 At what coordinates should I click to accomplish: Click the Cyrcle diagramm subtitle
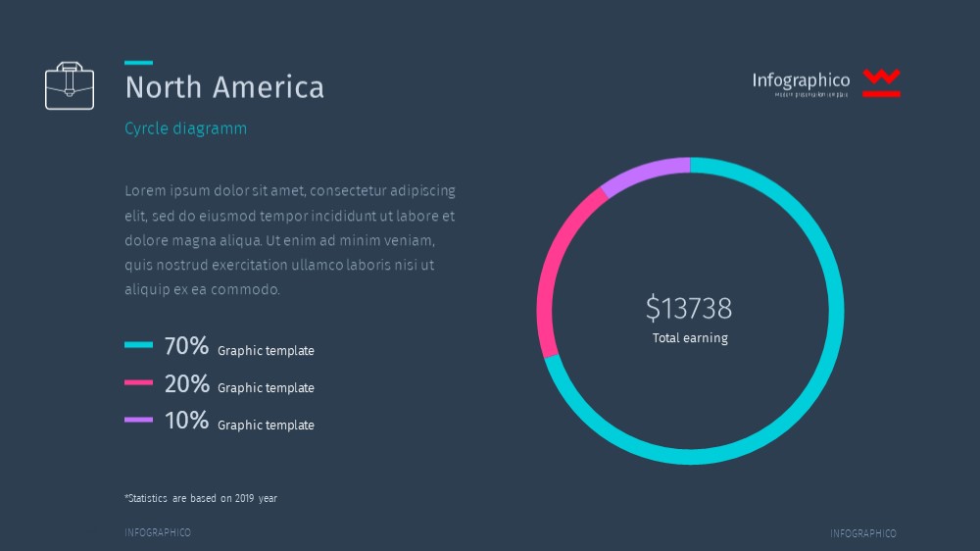(185, 128)
